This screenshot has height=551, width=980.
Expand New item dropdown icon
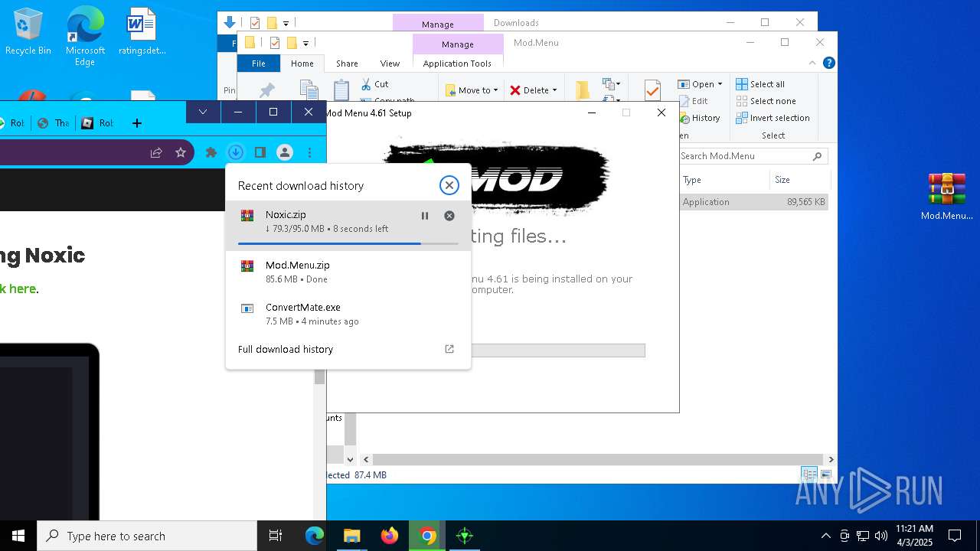pos(611,84)
